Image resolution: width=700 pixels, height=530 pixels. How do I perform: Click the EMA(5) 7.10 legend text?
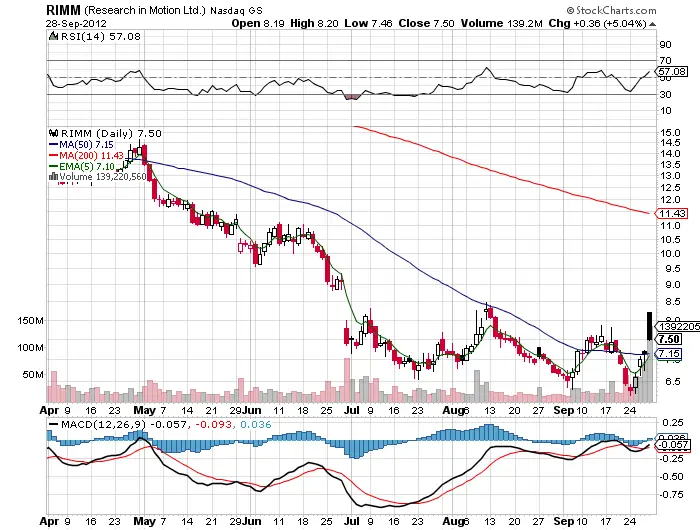click(87, 167)
